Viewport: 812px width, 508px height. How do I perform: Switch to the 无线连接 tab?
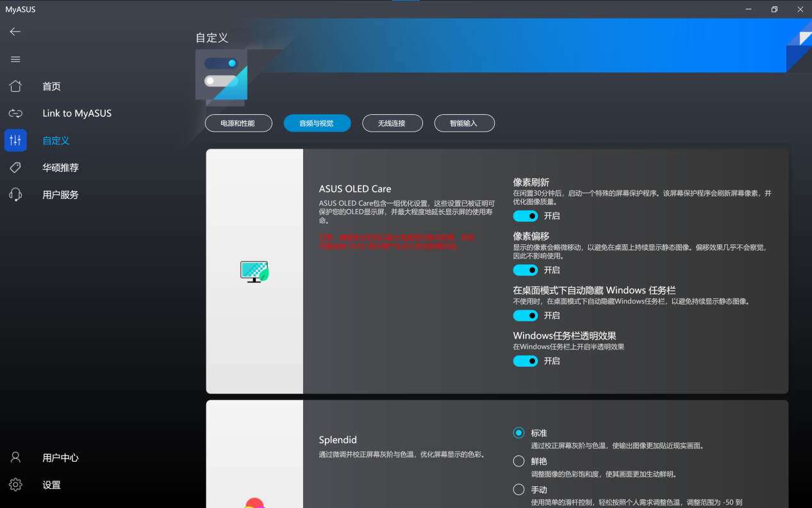(392, 123)
